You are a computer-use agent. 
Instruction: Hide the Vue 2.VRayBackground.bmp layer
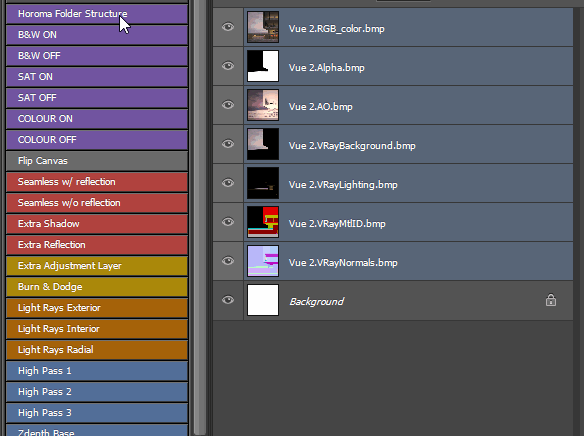pos(228,144)
